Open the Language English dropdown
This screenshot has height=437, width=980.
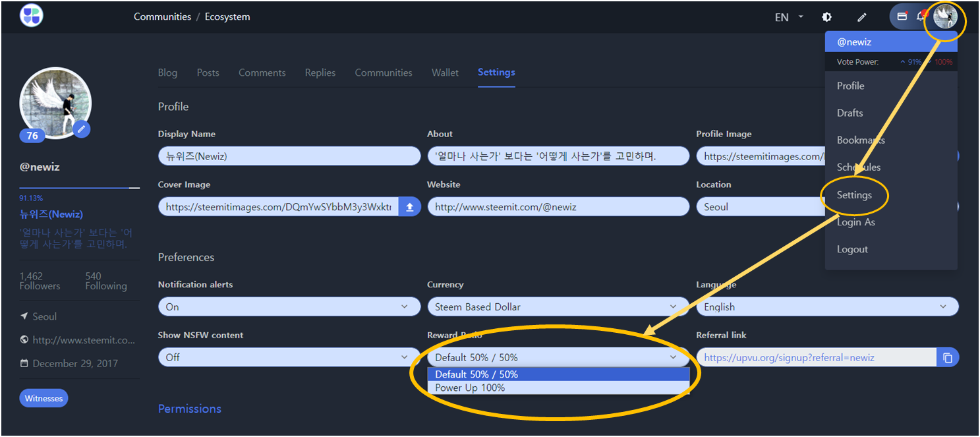click(827, 307)
